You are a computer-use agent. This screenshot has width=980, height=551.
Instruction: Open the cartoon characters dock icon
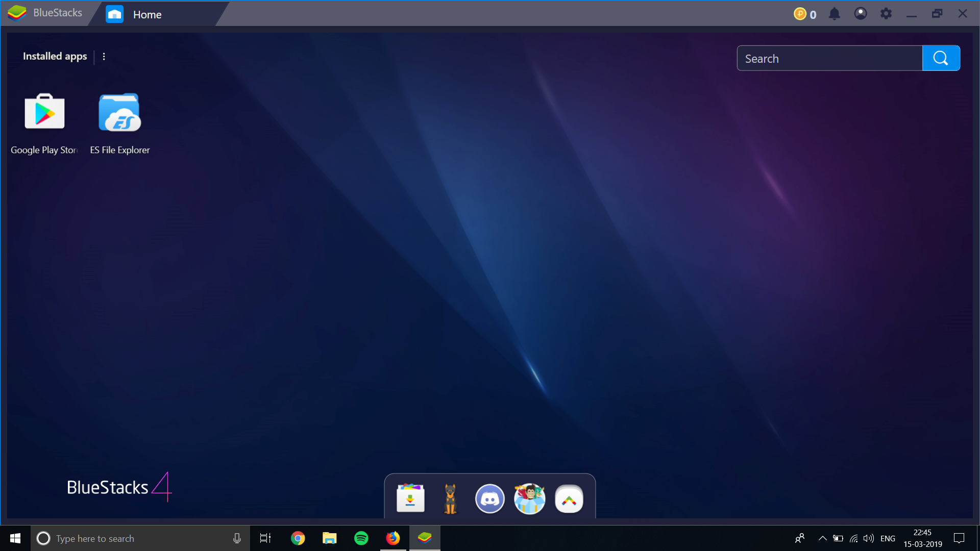(529, 498)
